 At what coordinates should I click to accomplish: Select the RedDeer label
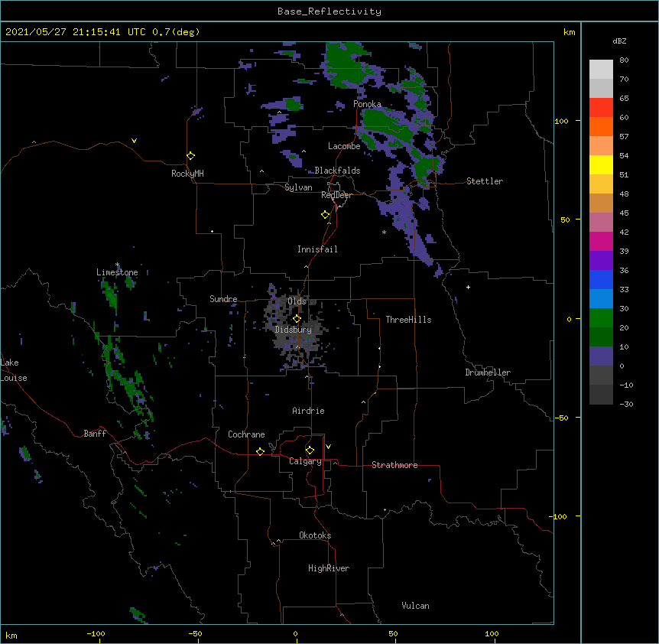coord(336,195)
